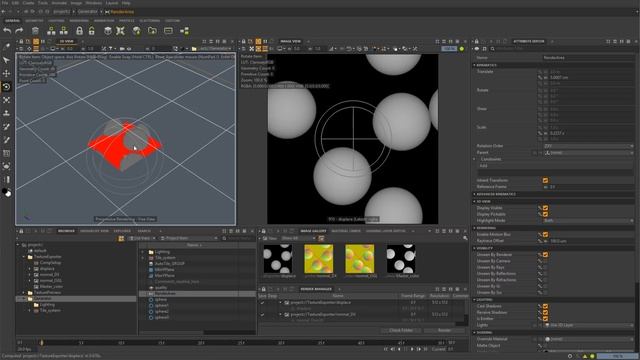
Task: Select the Scale tool in left toolbar
Action: click(x=7, y=100)
